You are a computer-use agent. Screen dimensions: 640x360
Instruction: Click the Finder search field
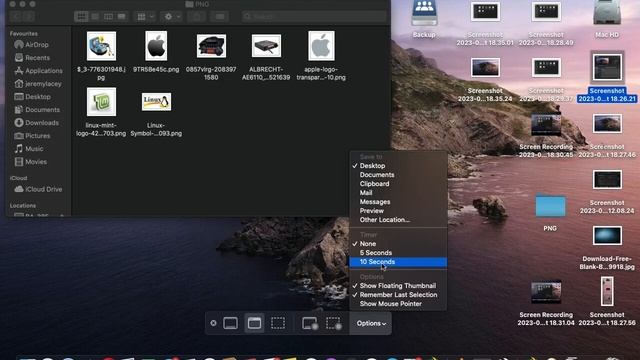[314, 16]
